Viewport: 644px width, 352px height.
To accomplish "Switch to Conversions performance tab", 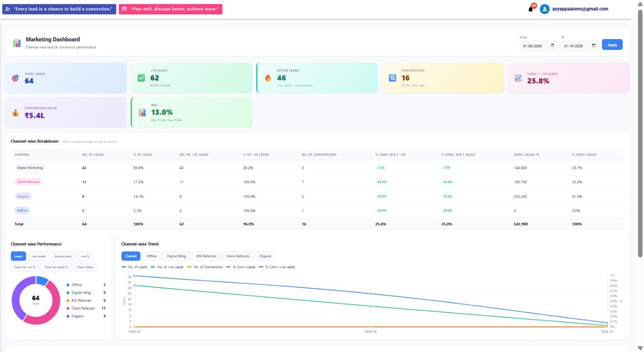I will pos(63,256).
